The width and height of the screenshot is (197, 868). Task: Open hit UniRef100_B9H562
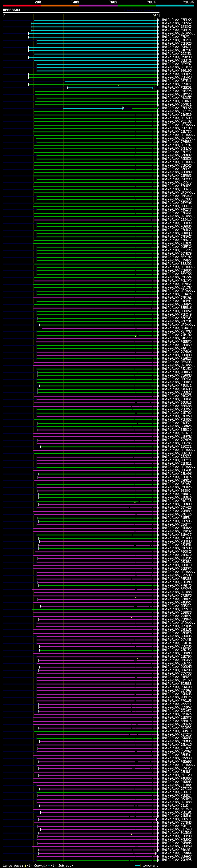[x=176, y=23]
